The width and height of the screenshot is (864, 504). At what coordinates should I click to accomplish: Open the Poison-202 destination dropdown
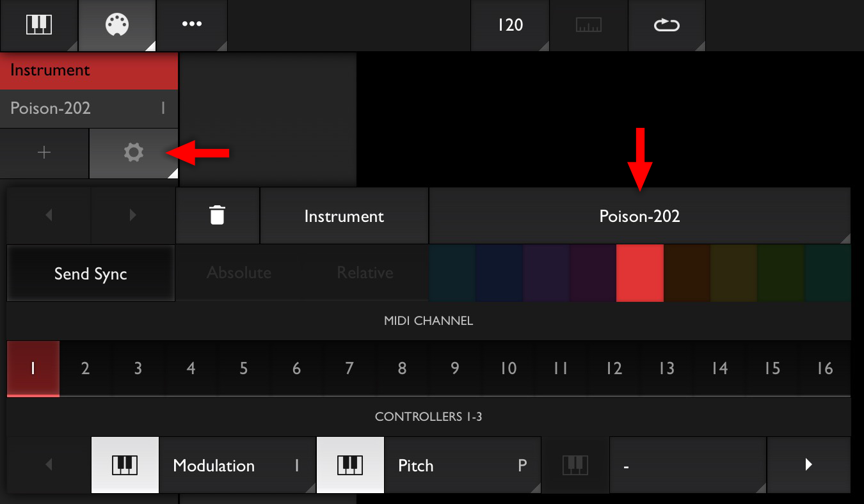[640, 216]
